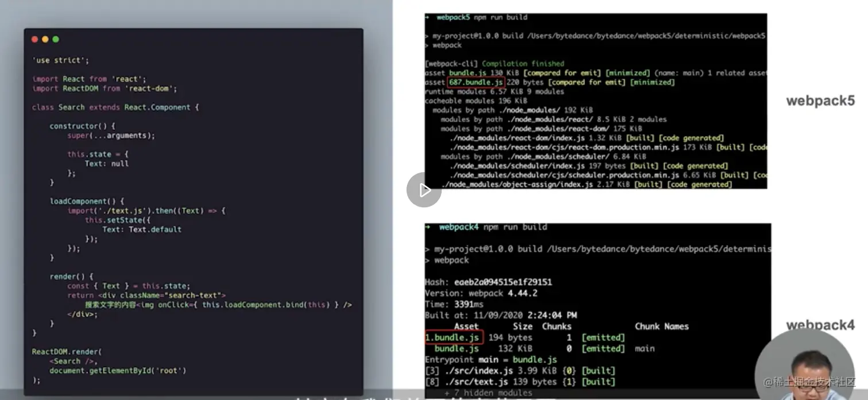The image size is (868, 400).
Task: Click the Chunk Names column header
Action: coord(662,327)
